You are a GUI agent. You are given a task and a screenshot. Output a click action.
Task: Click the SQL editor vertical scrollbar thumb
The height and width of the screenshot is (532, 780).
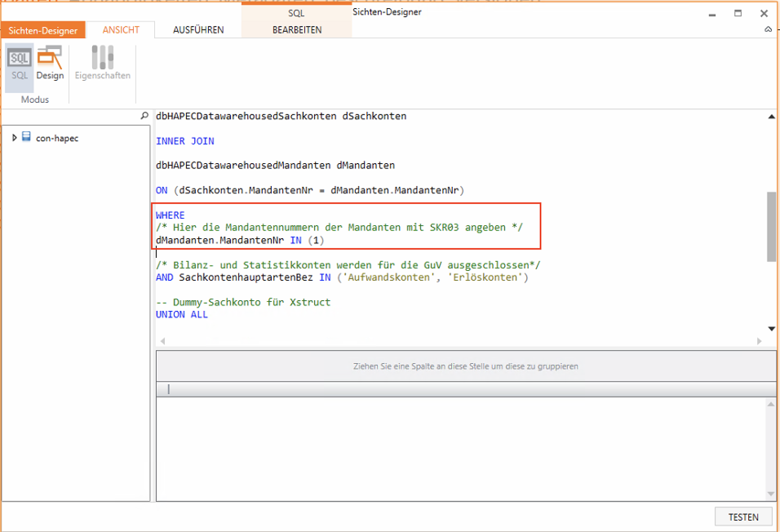(x=771, y=226)
